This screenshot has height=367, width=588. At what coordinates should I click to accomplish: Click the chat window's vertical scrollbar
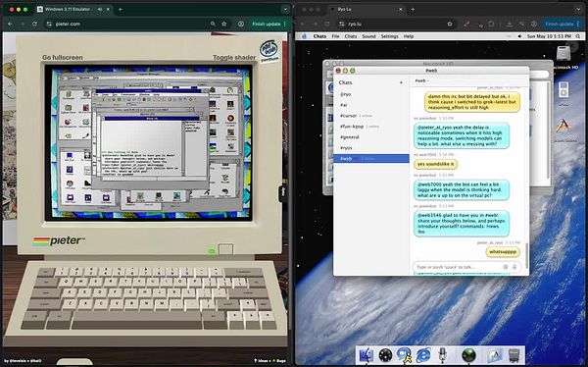pyautogui.click(x=526, y=255)
